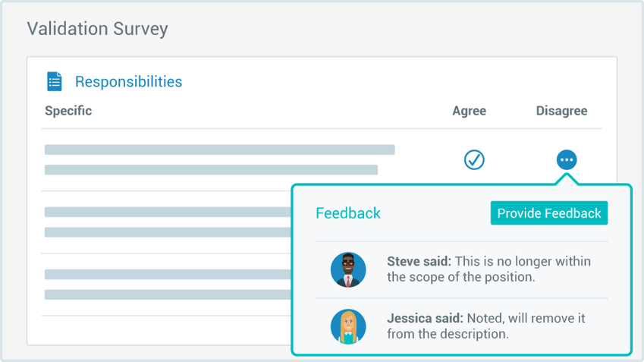Select the Disagree column header
Viewport: 644px width, 362px height.
pos(561,111)
